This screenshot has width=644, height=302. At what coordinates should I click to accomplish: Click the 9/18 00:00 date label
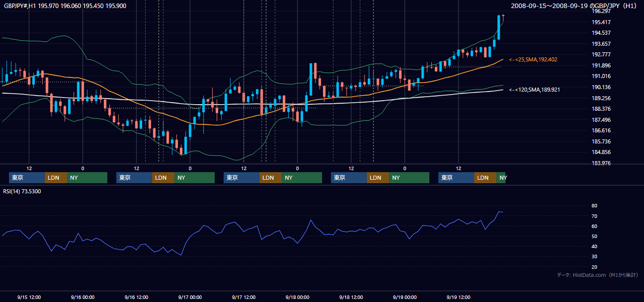pyautogui.click(x=297, y=297)
